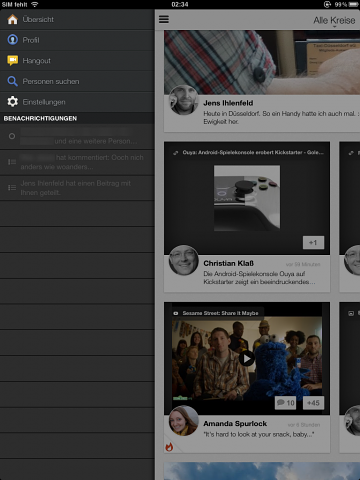
Task: Tap the battery indicator in status bar
Action: [354, 4]
